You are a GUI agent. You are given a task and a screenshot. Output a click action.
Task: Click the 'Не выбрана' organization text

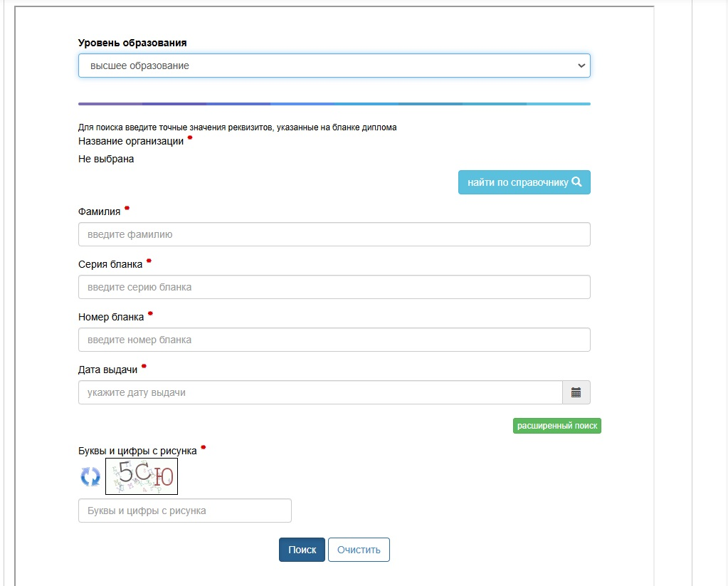106,159
